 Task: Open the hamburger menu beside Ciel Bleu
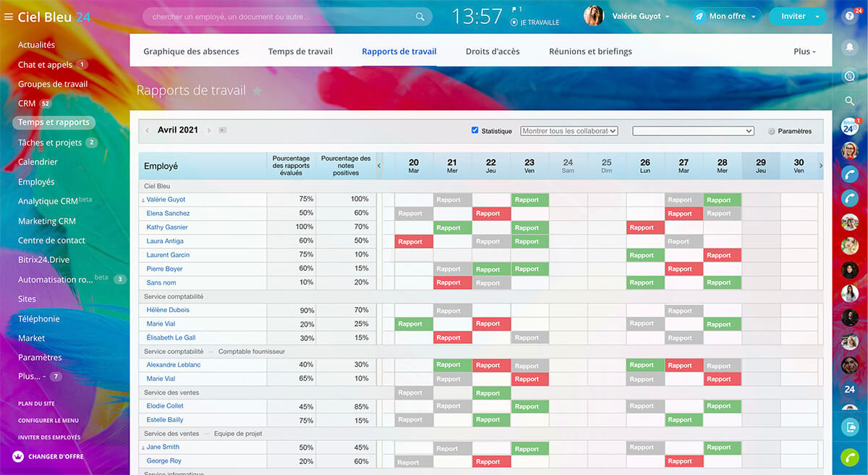9,17
